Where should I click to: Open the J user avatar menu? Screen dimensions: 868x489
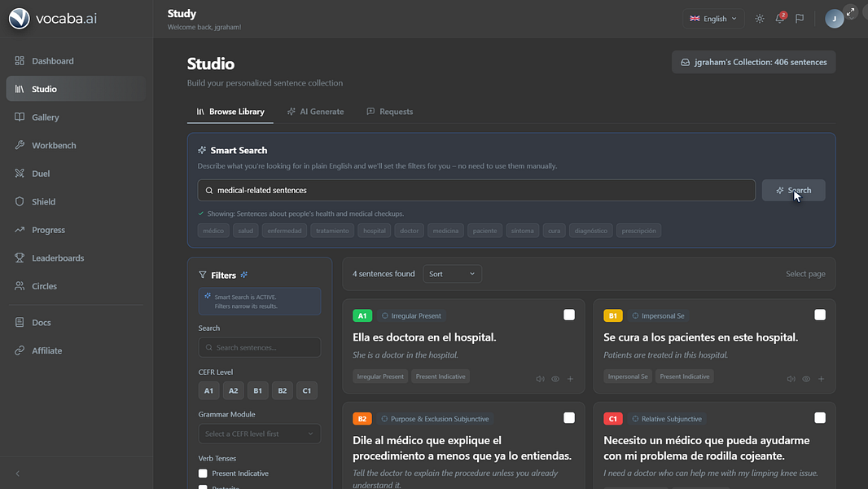pyautogui.click(x=835, y=19)
